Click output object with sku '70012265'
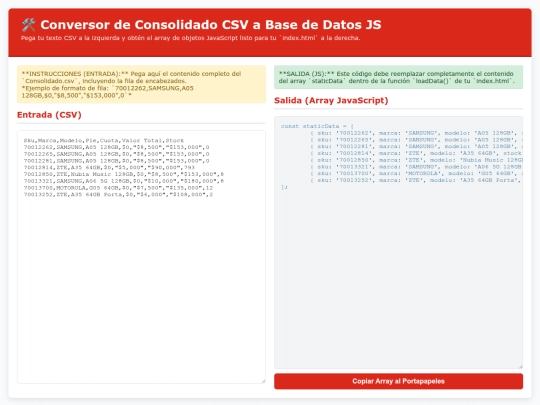 pyautogui.click(x=416, y=140)
